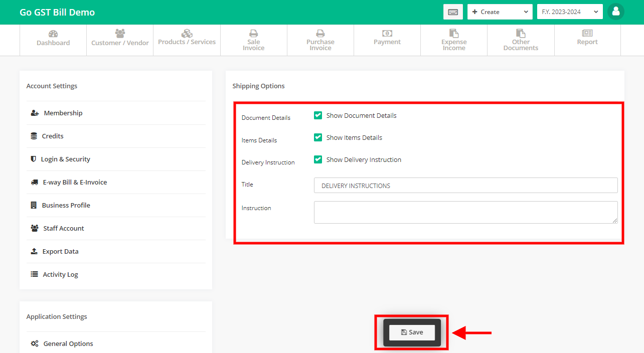Open the Create dropdown
The height and width of the screenshot is (353, 644).
coord(500,12)
